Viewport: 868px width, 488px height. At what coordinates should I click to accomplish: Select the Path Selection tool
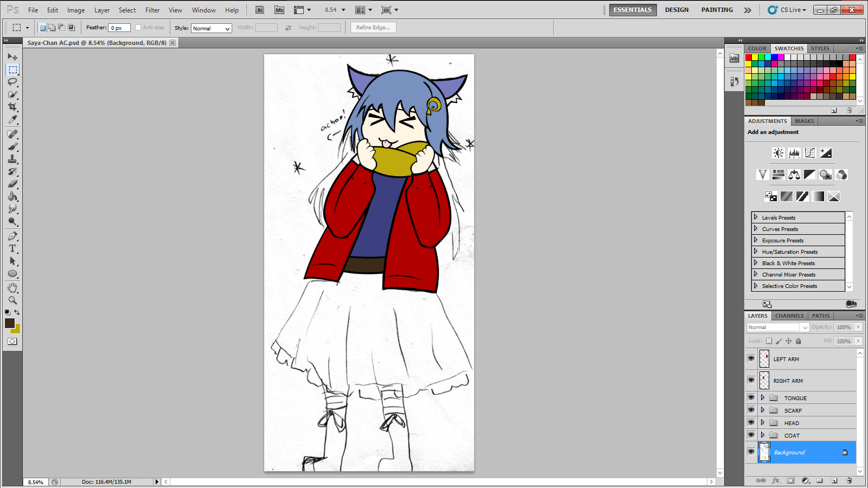(12, 261)
